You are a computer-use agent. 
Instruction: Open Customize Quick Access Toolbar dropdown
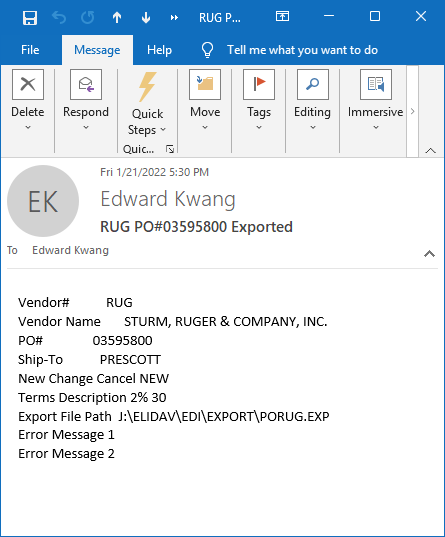174,17
